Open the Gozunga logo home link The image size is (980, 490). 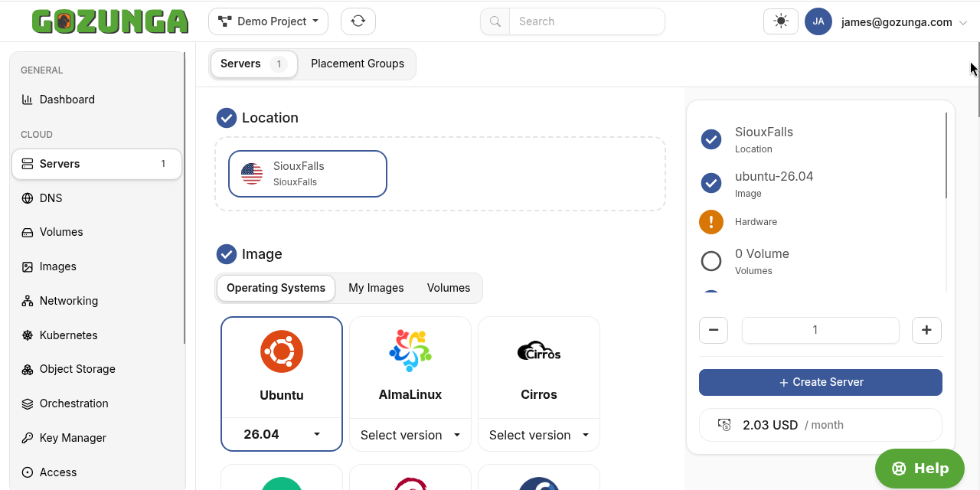tap(110, 21)
